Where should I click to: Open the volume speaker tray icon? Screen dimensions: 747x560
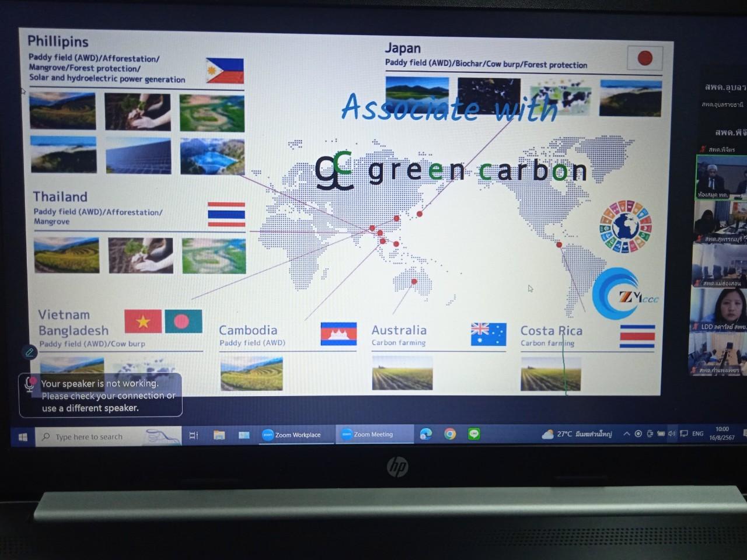672,434
